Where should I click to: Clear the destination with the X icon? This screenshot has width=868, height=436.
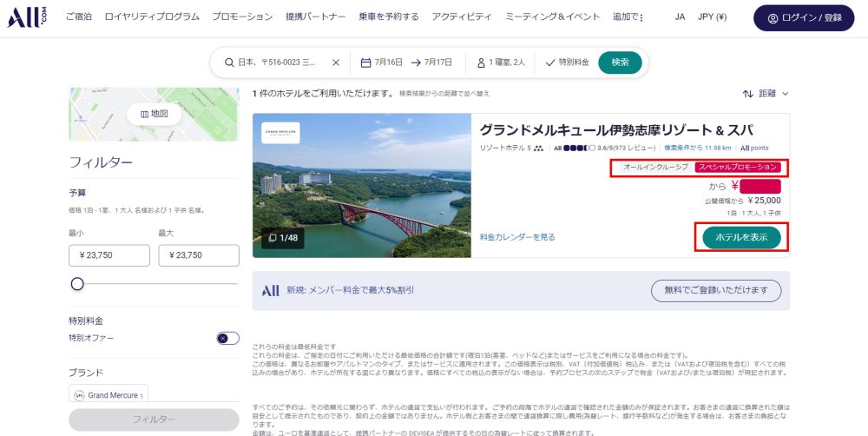335,63
